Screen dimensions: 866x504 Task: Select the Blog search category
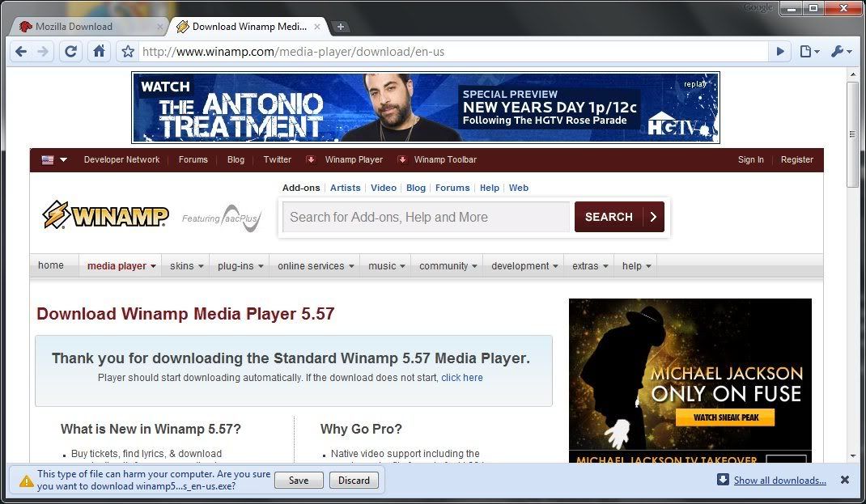coord(416,188)
